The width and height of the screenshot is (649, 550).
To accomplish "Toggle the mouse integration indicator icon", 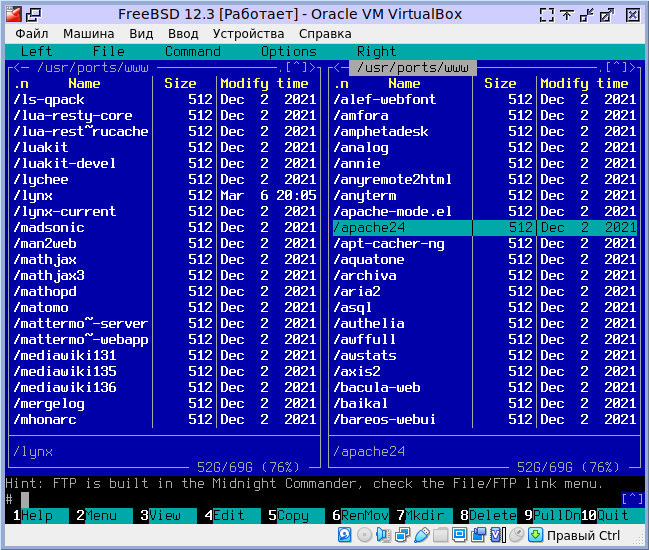I will click(516, 535).
